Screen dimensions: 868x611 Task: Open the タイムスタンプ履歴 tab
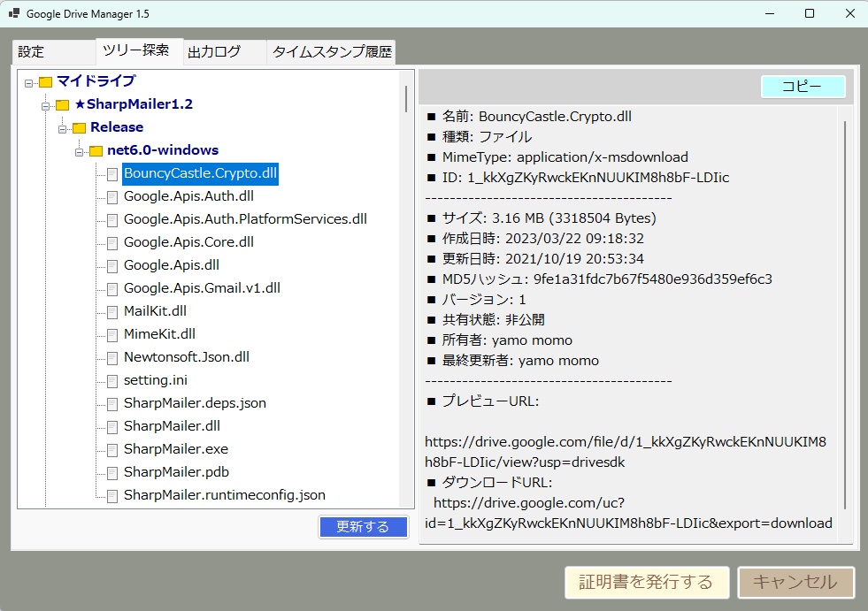[x=331, y=52]
